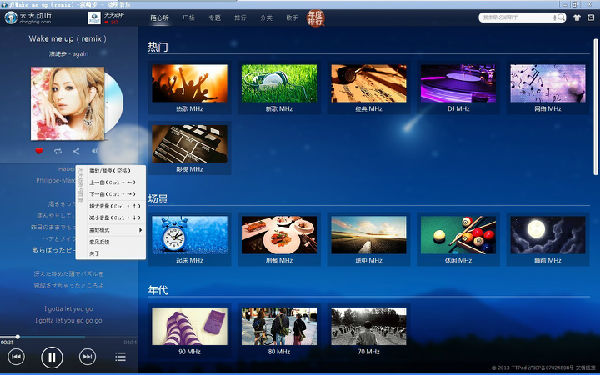Go to the 排行 tab

click(x=240, y=18)
